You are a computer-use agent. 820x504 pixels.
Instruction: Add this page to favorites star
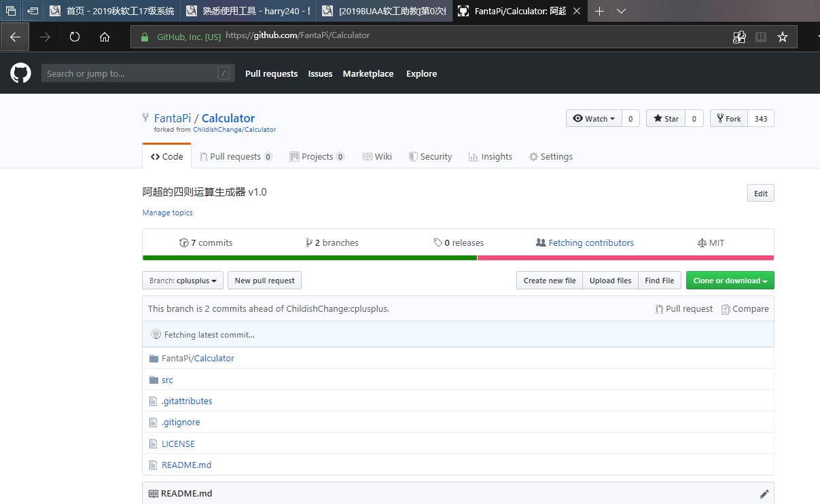pos(783,37)
